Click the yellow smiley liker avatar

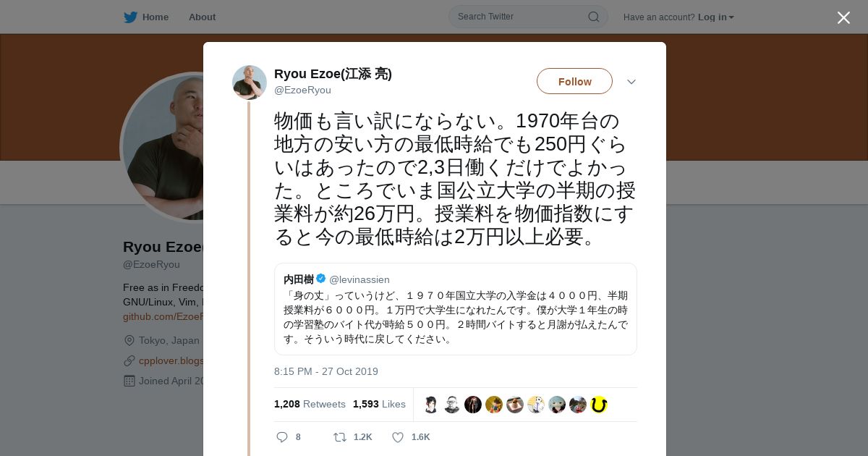click(598, 405)
